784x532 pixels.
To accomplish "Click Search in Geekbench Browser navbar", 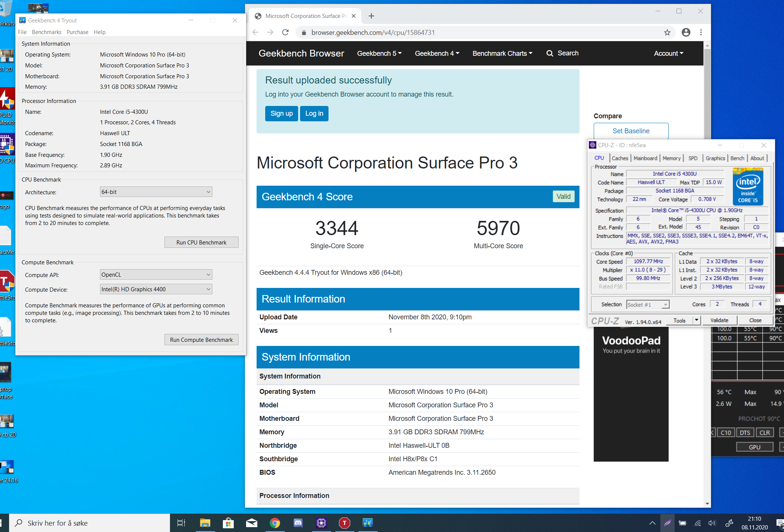I will (562, 53).
